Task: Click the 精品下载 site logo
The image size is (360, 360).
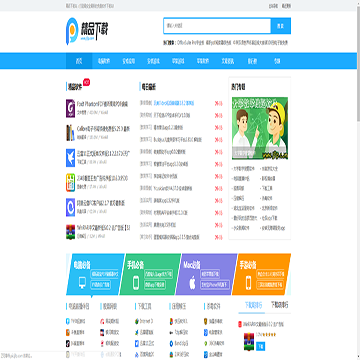Action: click(87, 31)
